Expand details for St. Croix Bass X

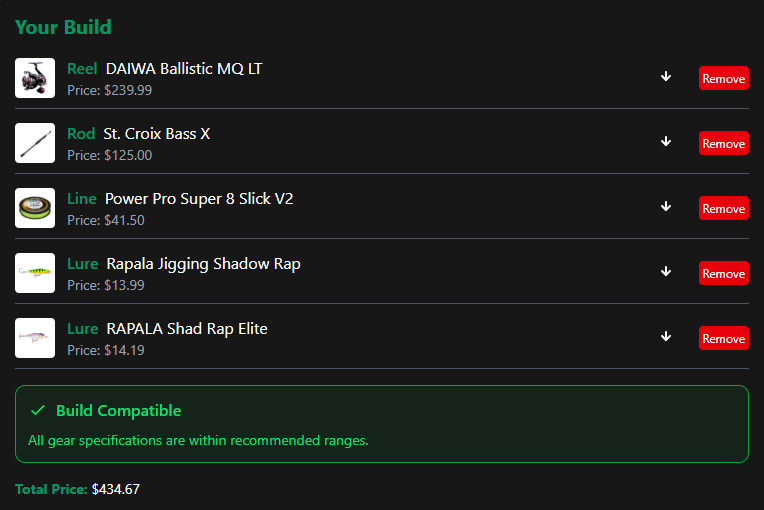(666, 142)
